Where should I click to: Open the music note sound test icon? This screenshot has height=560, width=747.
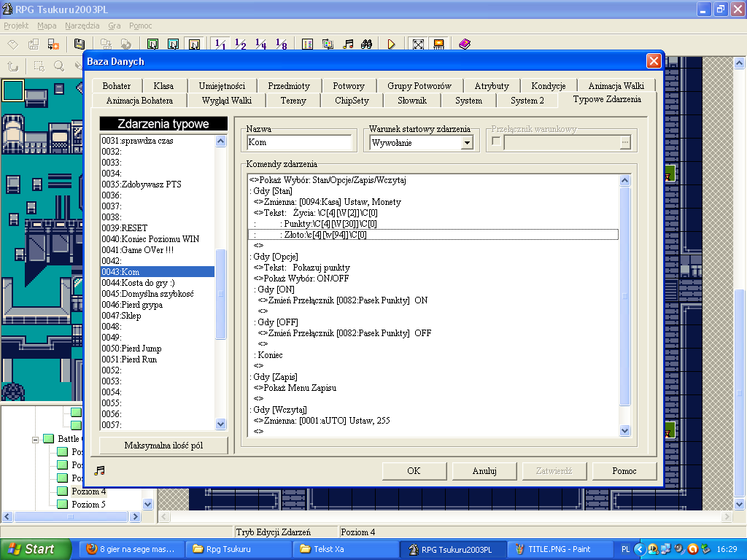point(348,44)
